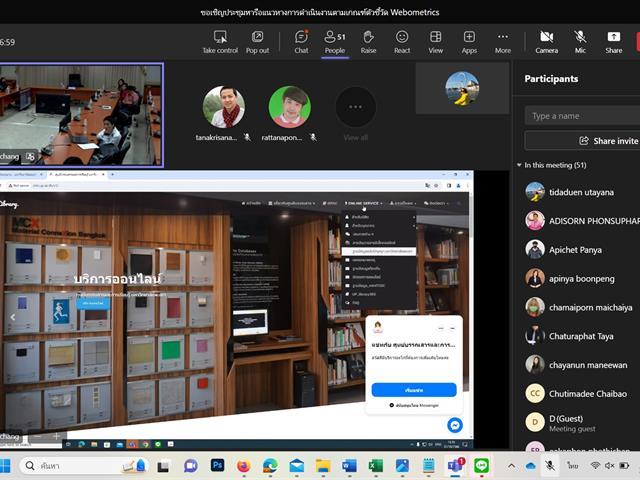This screenshot has height=480, width=640.
Task: Open the View layout options
Action: (x=436, y=42)
